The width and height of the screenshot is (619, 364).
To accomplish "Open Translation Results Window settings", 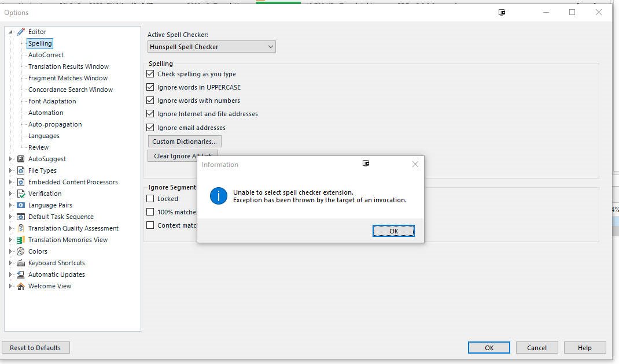I will pyautogui.click(x=68, y=66).
